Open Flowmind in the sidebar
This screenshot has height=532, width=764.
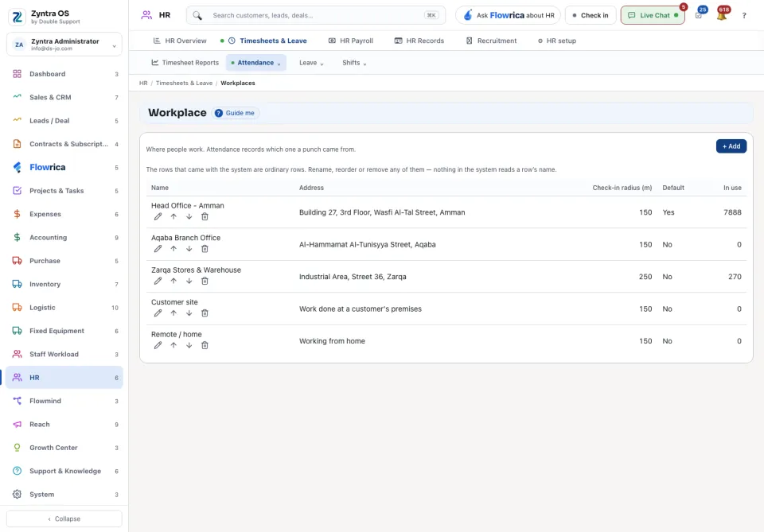(x=64, y=401)
